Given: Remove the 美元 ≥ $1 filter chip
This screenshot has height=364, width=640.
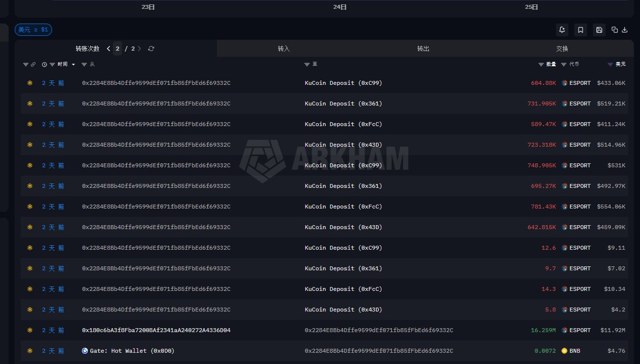Looking at the screenshot, I should tap(33, 30).
